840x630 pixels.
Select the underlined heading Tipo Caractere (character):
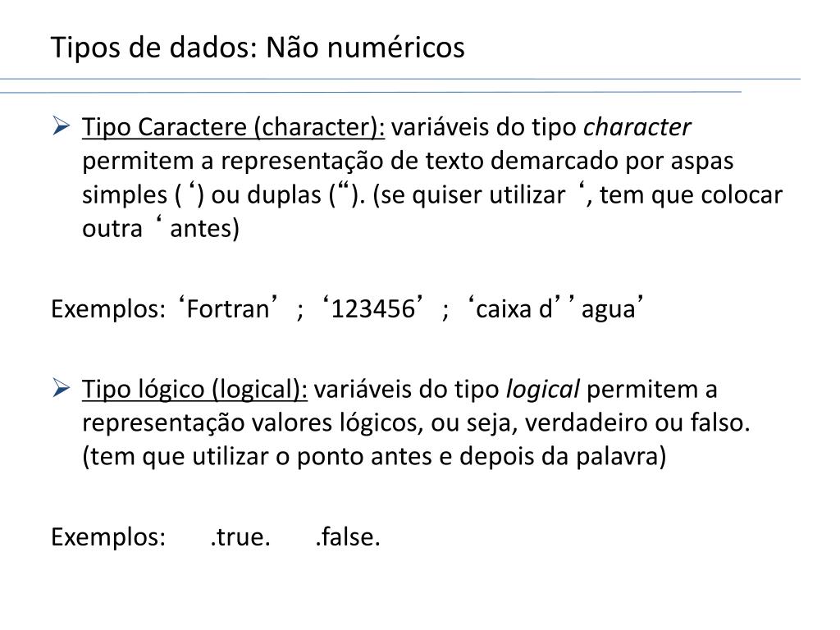tap(233, 127)
